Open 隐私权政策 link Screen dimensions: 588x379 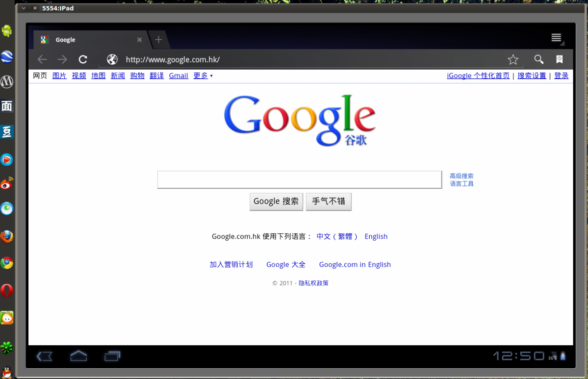(313, 283)
